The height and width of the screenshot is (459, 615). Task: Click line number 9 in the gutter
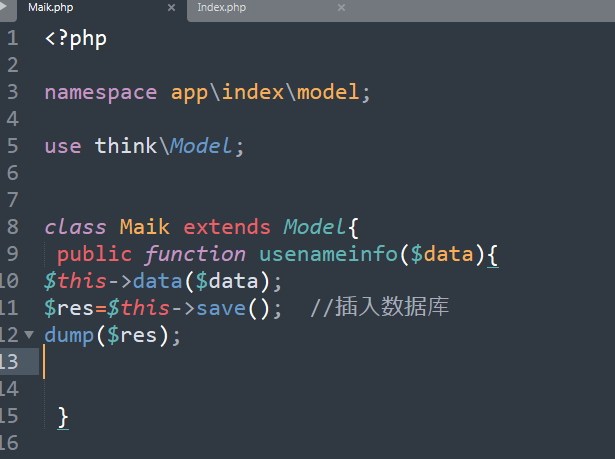click(13, 254)
